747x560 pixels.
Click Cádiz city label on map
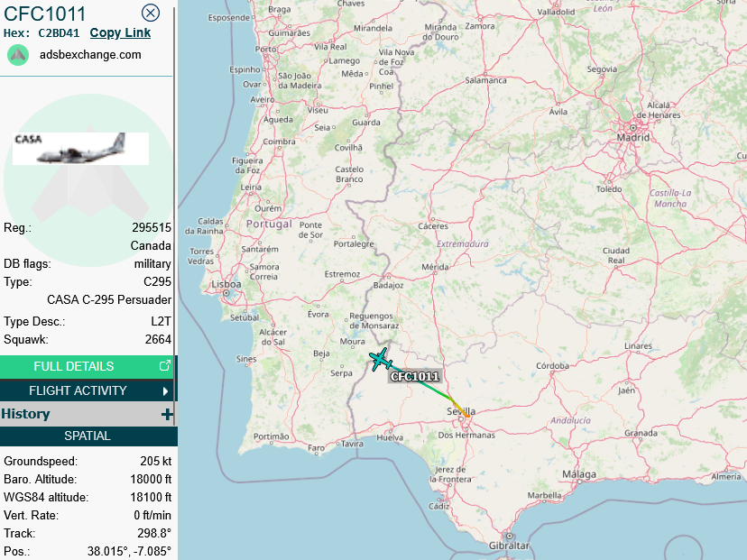click(x=438, y=506)
